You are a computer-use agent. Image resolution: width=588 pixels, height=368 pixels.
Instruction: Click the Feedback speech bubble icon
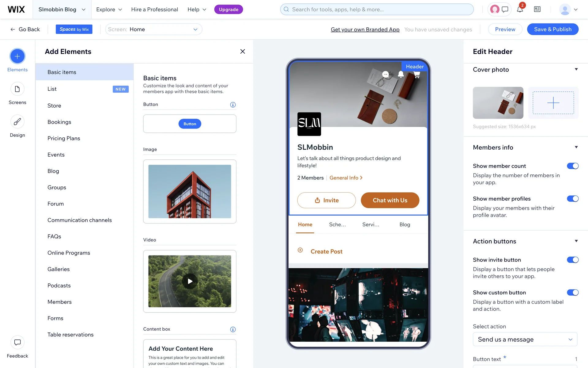(17, 342)
